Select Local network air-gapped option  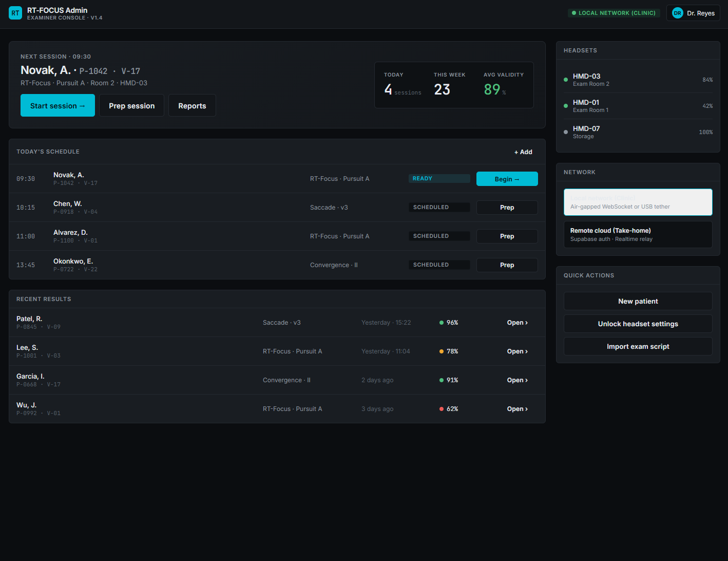pyautogui.click(x=638, y=202)
